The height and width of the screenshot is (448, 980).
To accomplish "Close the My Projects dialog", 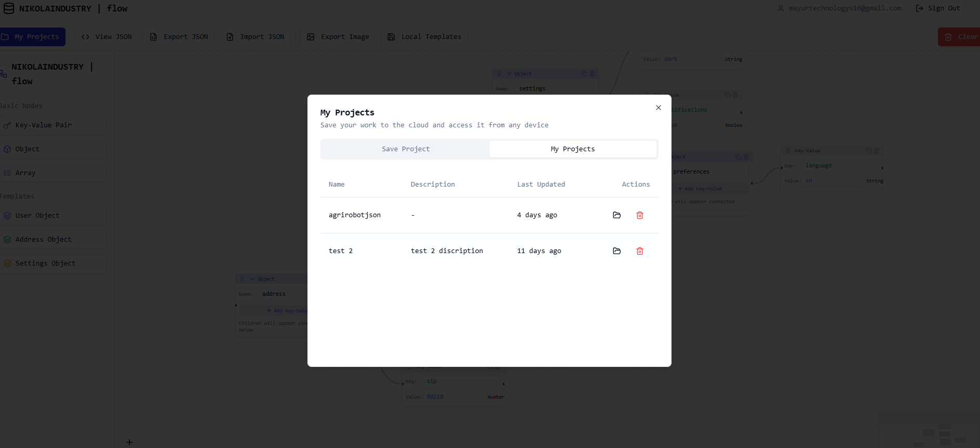I will point(658,108).
